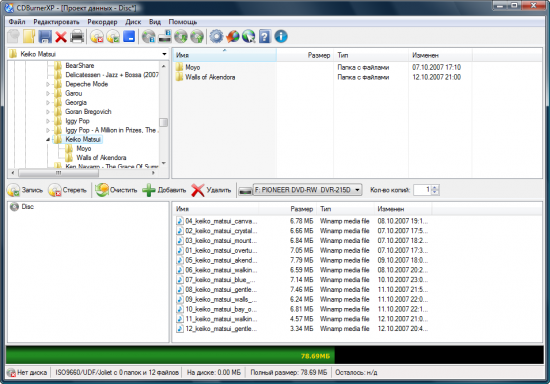Open the Рекордер menu
This screenshot has height=384, width=550.
(x=102, y=22)
